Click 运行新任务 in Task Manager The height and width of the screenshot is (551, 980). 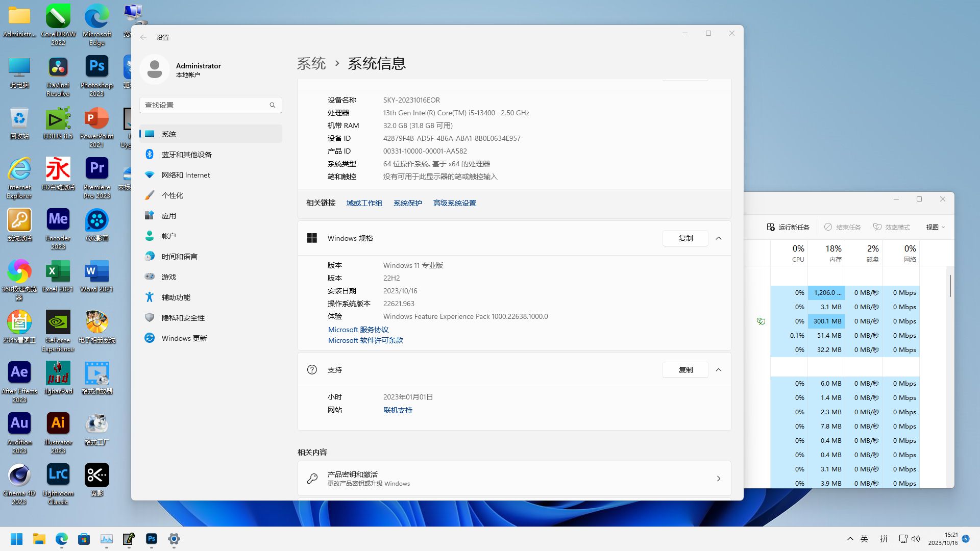click(x=788, y=227)
